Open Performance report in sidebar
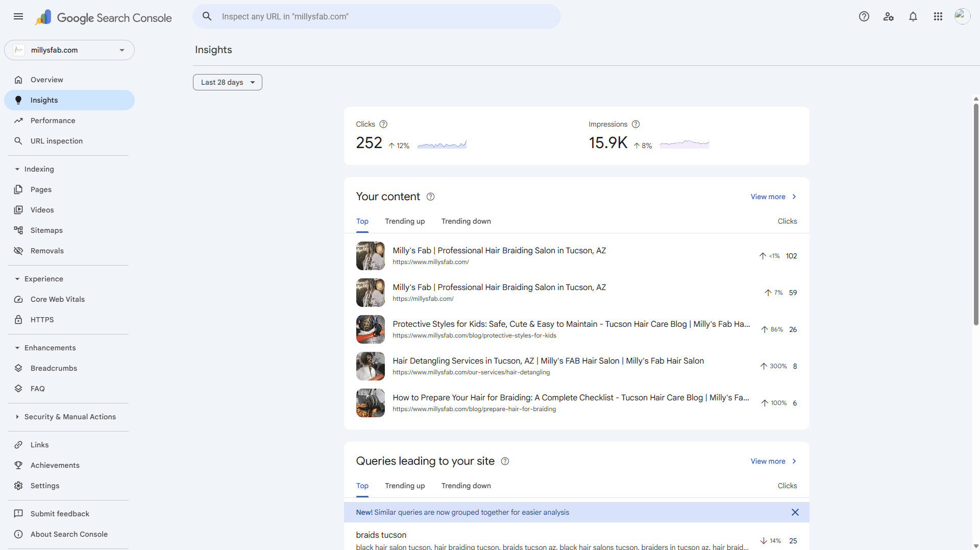 [69, 121]
